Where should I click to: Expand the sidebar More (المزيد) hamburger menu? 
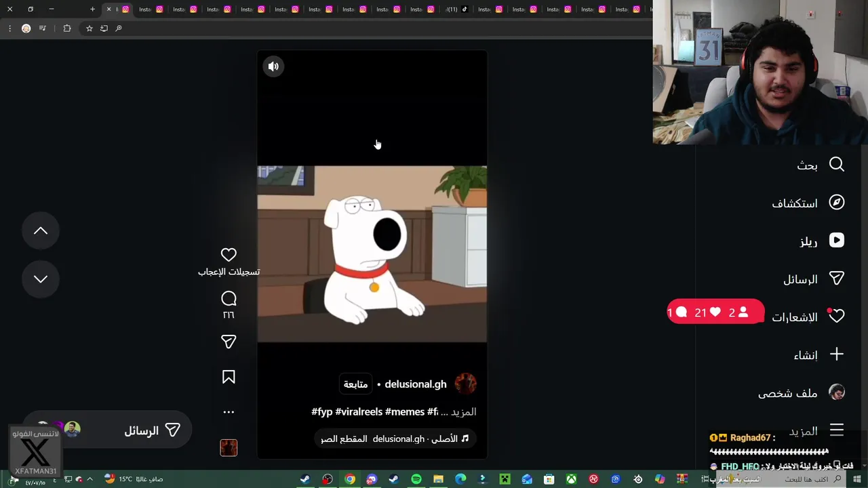tap(816, 430)
